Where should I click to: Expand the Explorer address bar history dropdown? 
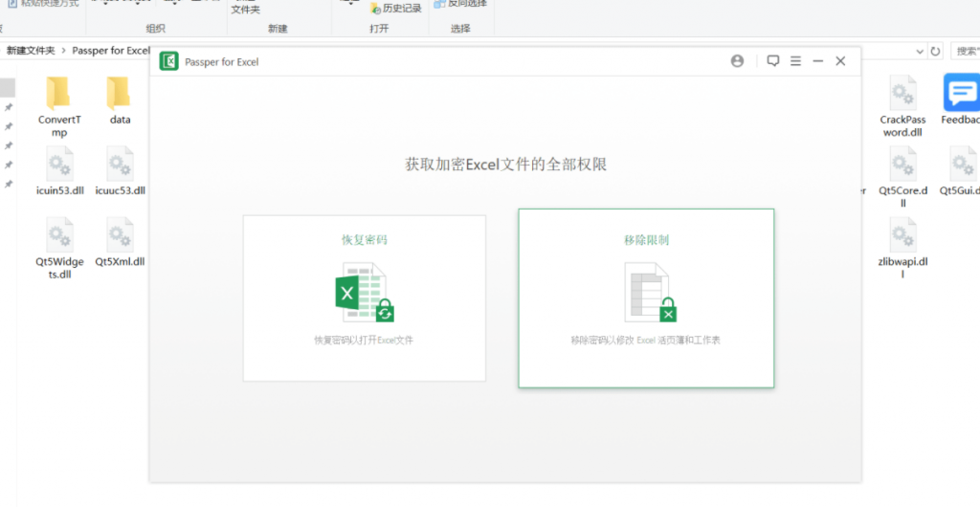click(x=920, y=52)
